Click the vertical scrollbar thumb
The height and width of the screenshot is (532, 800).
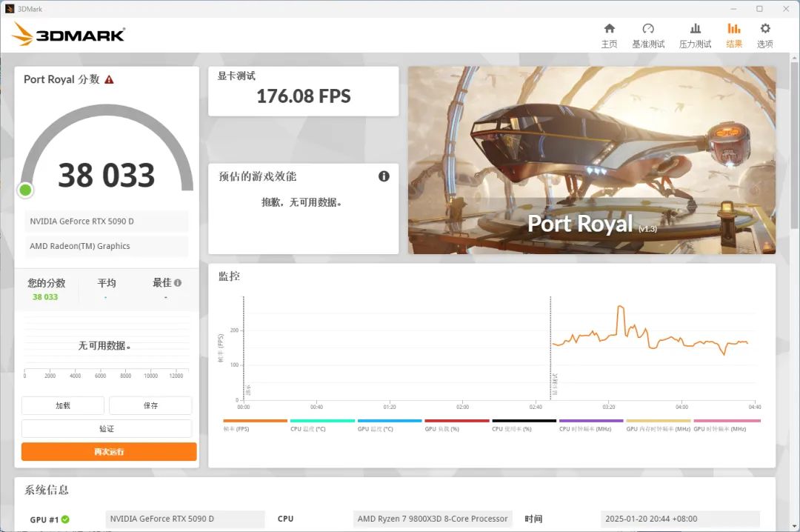tap(794, 145)
